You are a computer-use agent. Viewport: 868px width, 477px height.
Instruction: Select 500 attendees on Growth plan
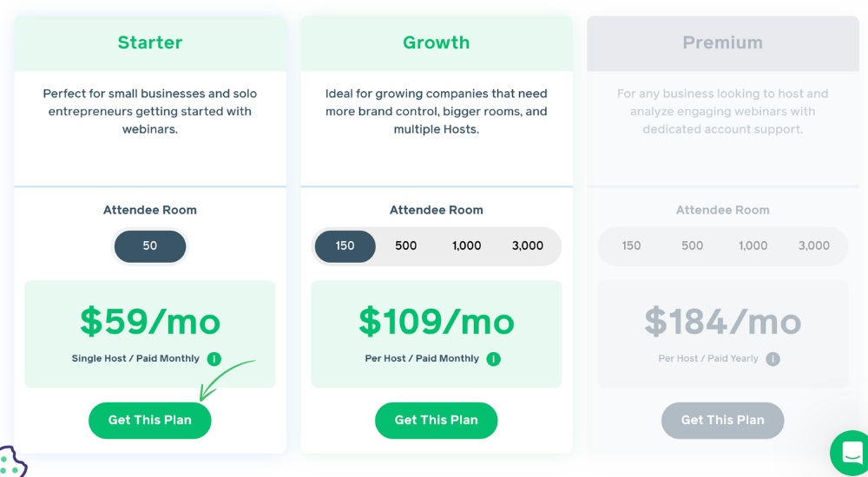click(405, 246)
